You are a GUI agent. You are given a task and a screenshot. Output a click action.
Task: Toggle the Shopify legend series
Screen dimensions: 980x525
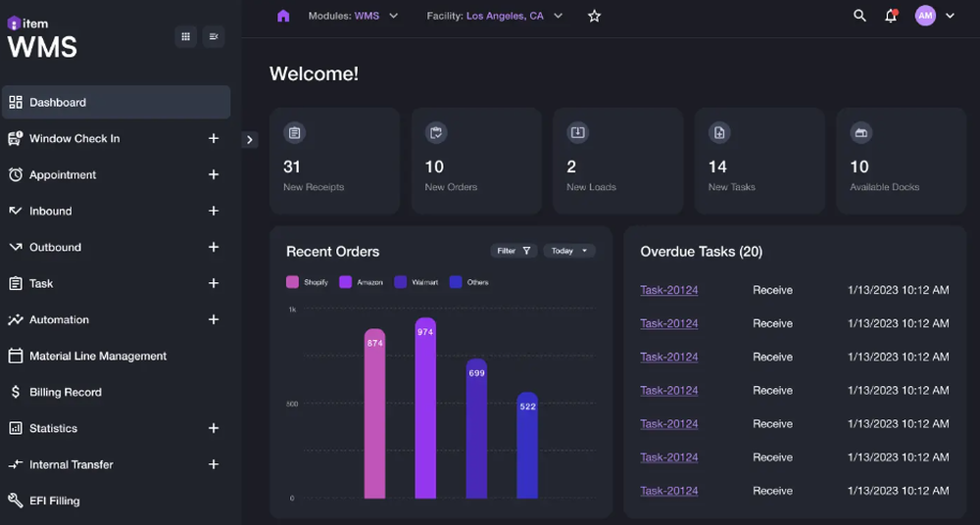coord(308,282)
